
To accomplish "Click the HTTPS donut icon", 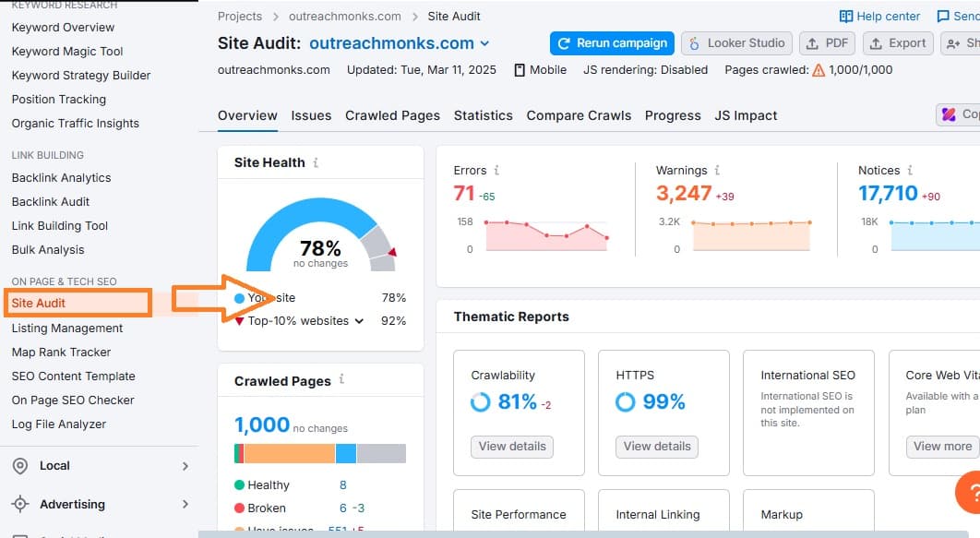I will (x=625, y=401).
